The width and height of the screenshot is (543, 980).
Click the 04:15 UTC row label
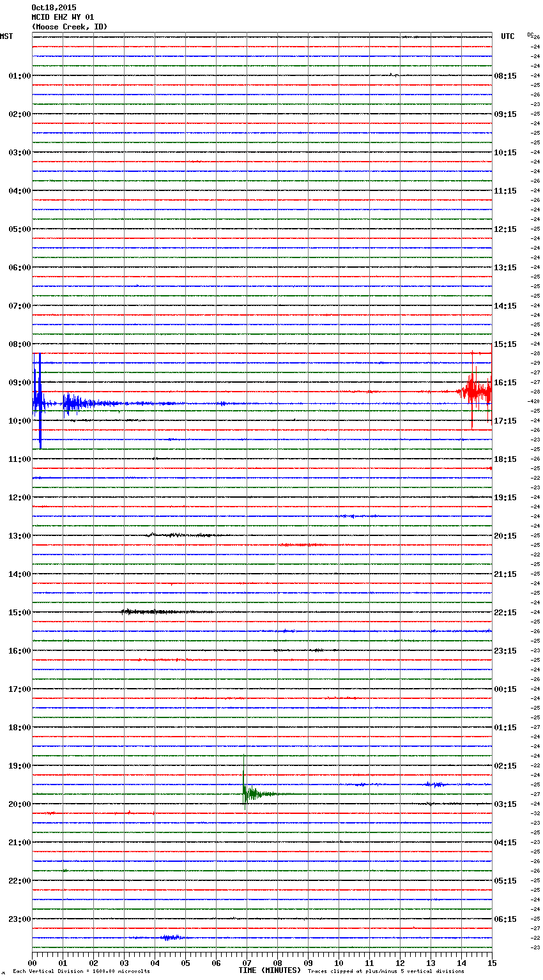pyautogui.click(x=505, y=842)
